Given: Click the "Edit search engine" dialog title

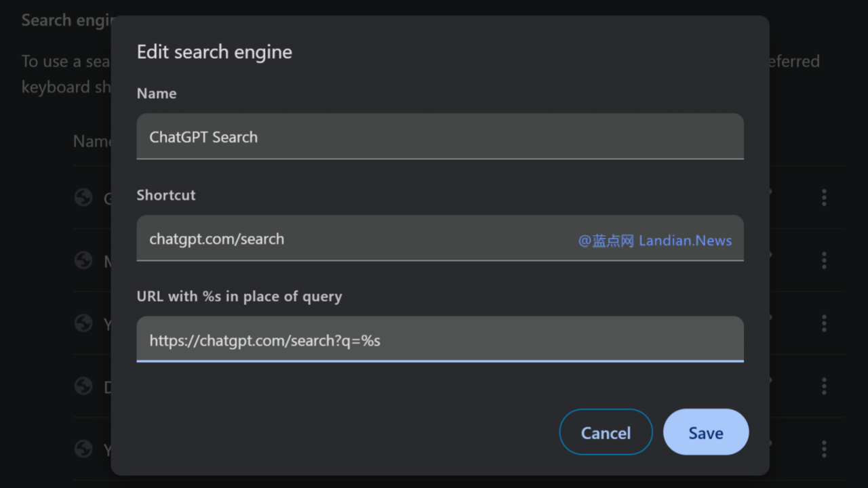Looking at the screenshot, I should click(x=214, y=52).
